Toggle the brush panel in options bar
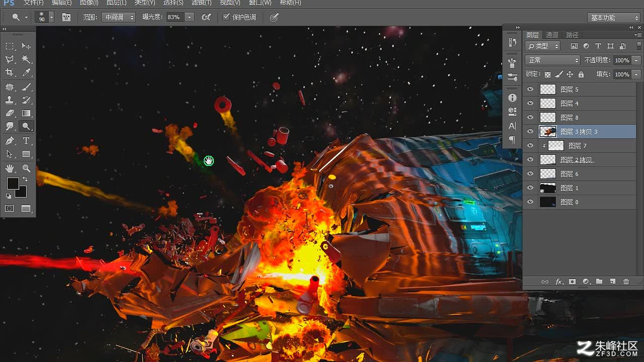Screen dimensions: 644x362 click(66, 17)
